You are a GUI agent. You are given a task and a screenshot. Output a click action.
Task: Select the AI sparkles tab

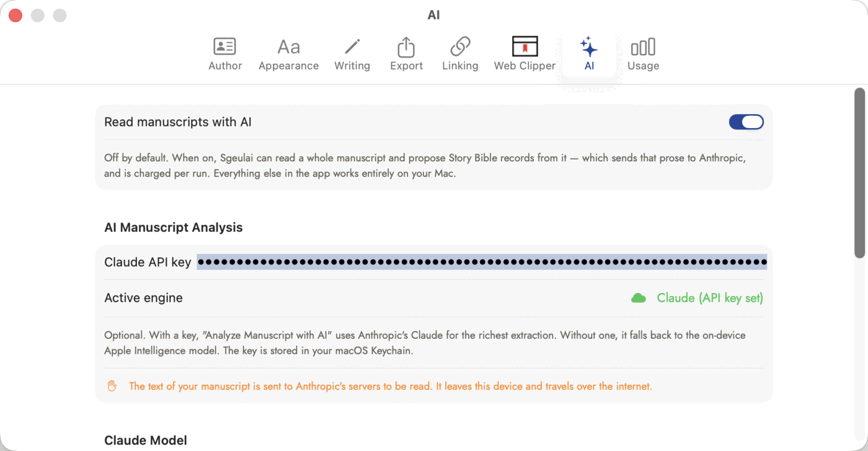coord(589,55)
